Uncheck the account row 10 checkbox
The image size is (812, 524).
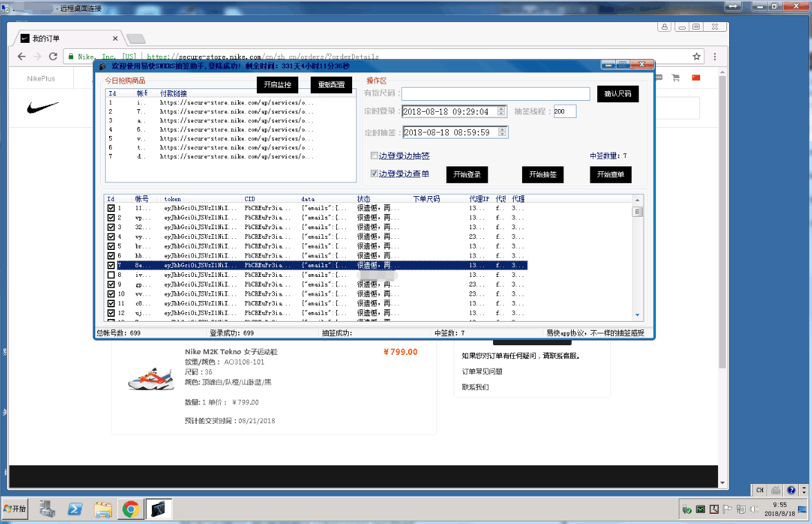click(110, 294)
